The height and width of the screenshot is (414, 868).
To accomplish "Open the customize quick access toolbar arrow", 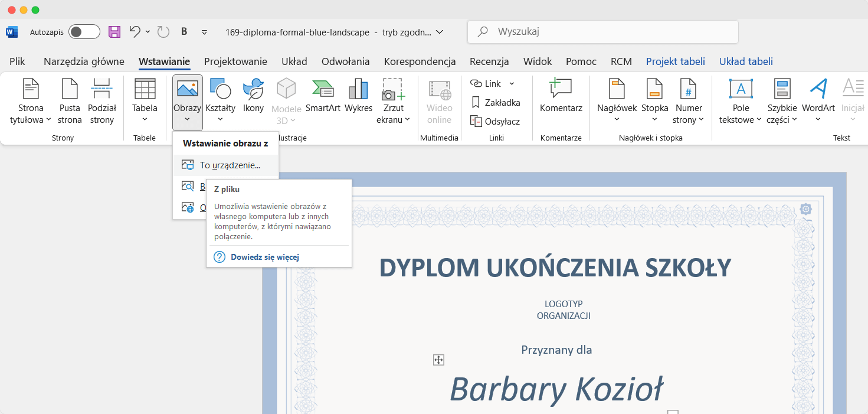I will (x=205, y=32).
